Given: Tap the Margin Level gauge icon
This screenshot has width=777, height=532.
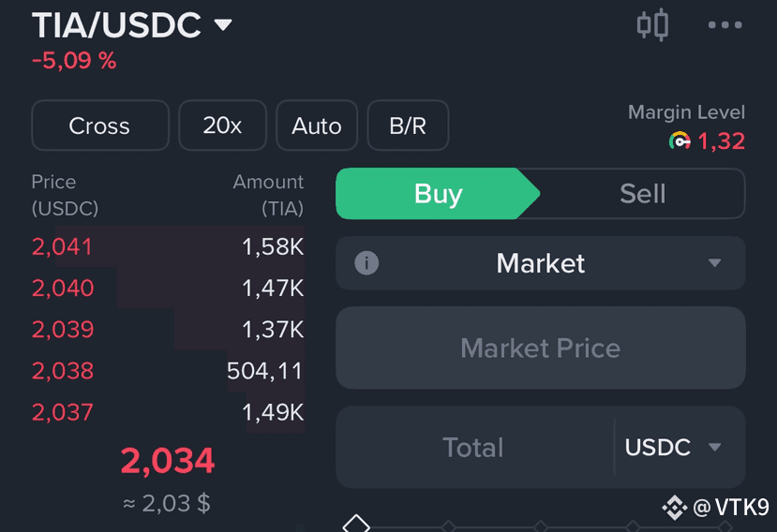Looking at the screenshot, I should (680, 140).
